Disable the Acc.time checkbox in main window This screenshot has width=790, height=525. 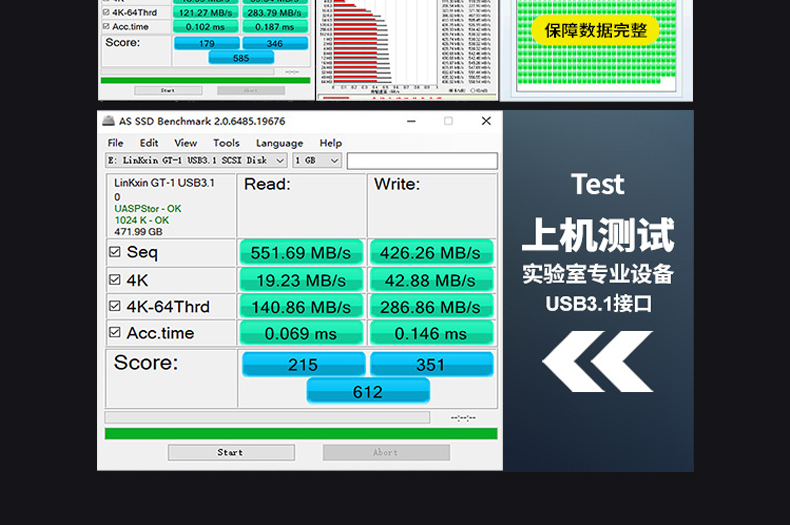coord(115,334)
